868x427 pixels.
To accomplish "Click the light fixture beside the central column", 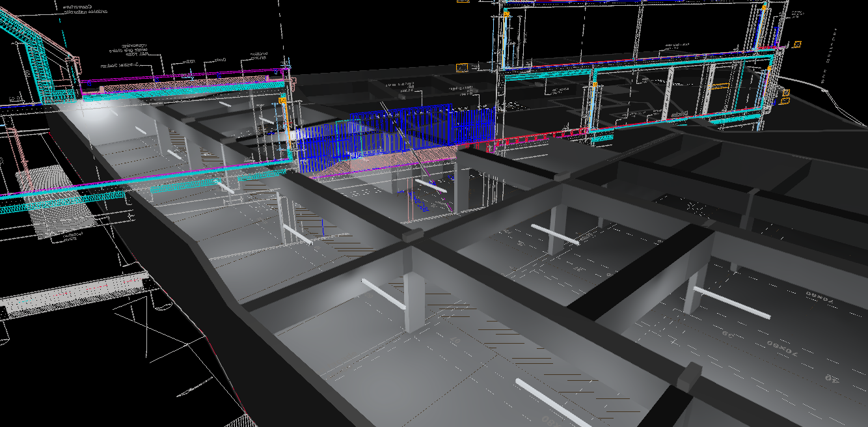I will (x=383, y=294).
